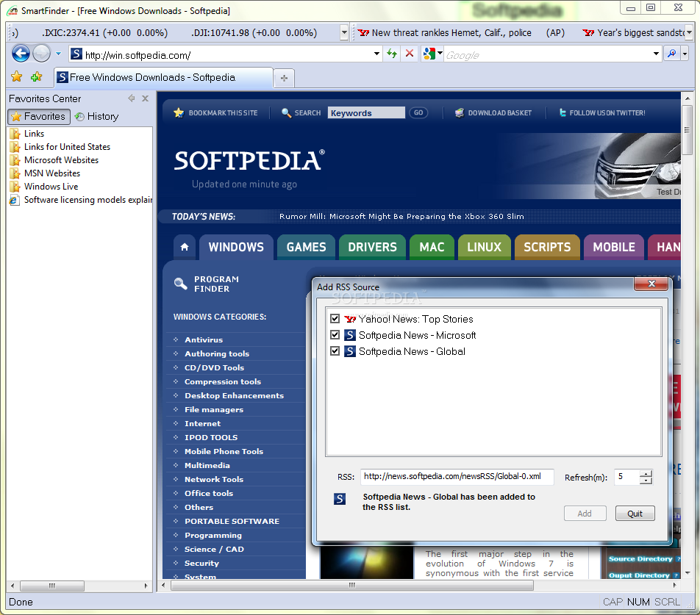Go back with the blue arrow button

tap(21, 54)
